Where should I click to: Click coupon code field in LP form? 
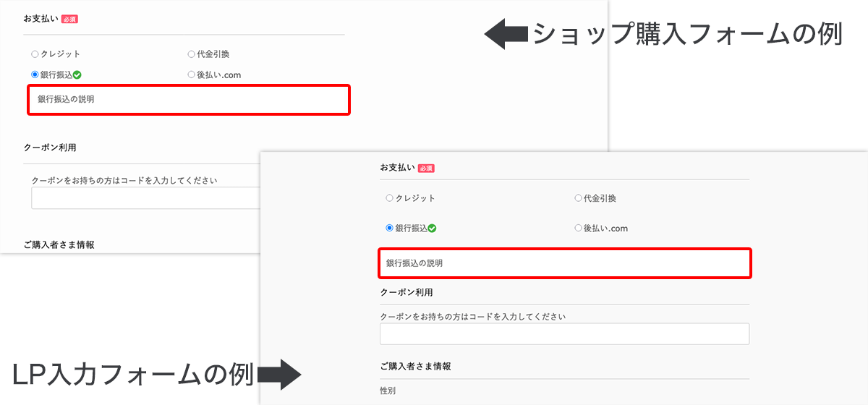564,334
